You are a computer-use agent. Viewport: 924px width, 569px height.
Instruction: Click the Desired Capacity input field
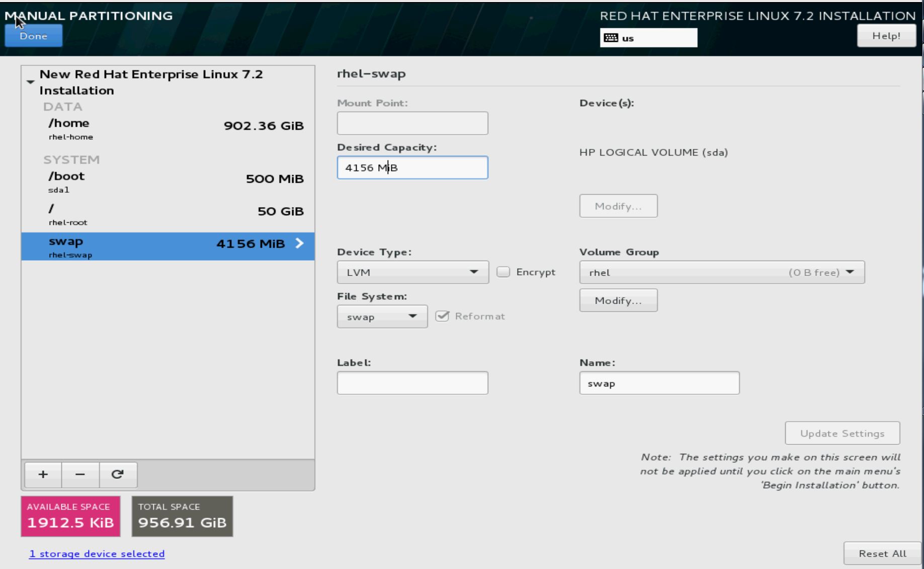click(412, 168)
